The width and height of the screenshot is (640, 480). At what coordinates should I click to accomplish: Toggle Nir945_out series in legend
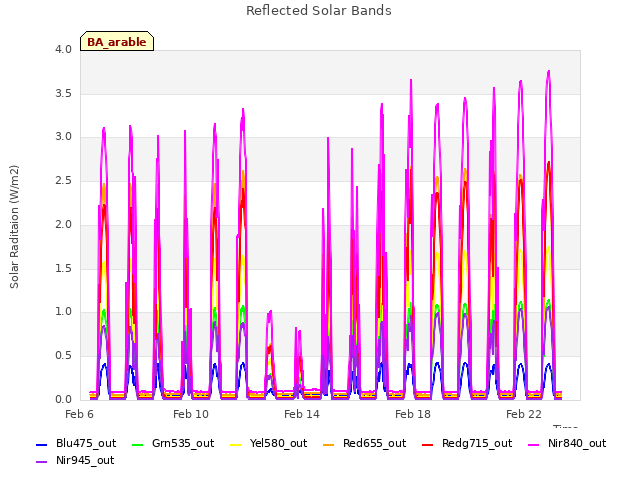[75, 461]
